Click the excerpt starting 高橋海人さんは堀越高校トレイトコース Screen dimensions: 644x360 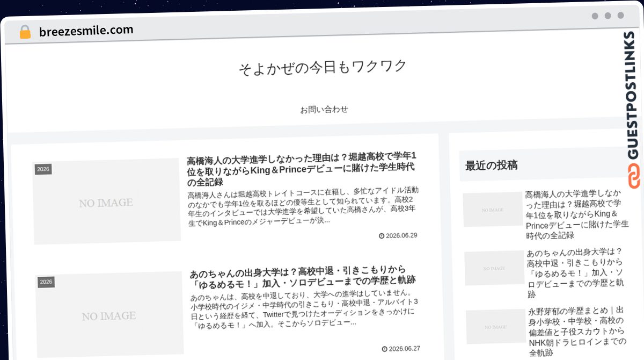coord(303,206)
